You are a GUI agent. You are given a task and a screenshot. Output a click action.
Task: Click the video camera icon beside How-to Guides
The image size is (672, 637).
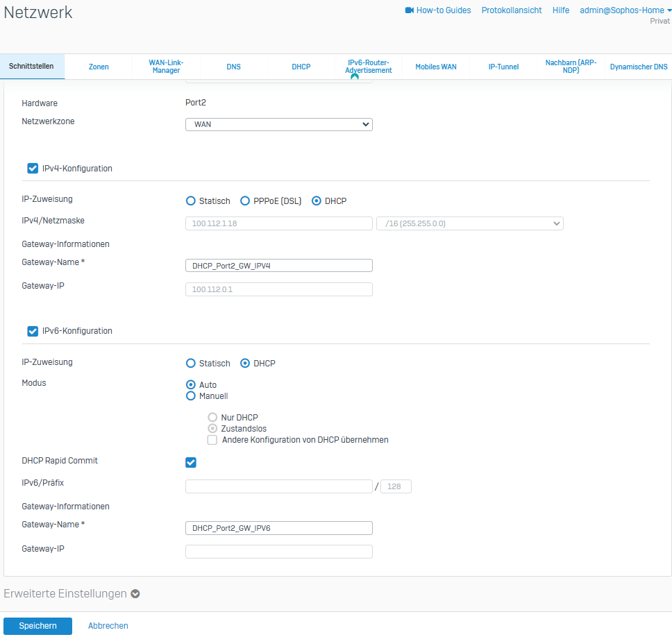tap(410, 10)
